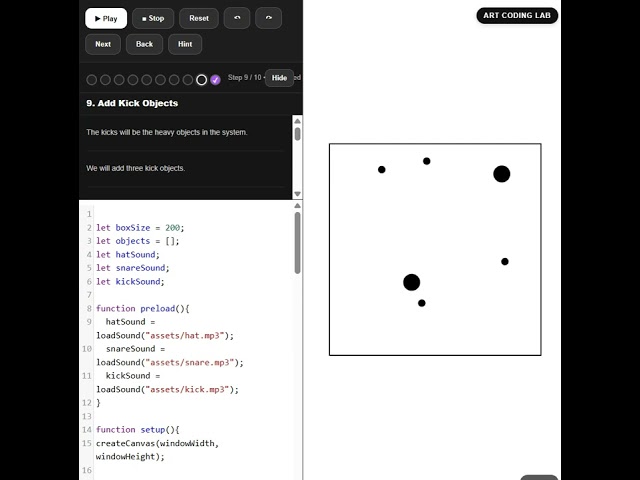Click instructions panel scroll down arrow
Screen dimensions: 640x480
[x=298, y=194]
